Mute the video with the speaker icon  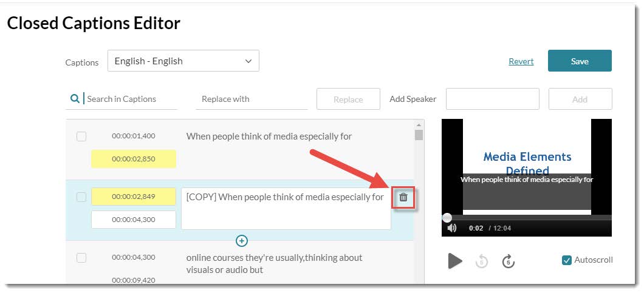(452, 228)
